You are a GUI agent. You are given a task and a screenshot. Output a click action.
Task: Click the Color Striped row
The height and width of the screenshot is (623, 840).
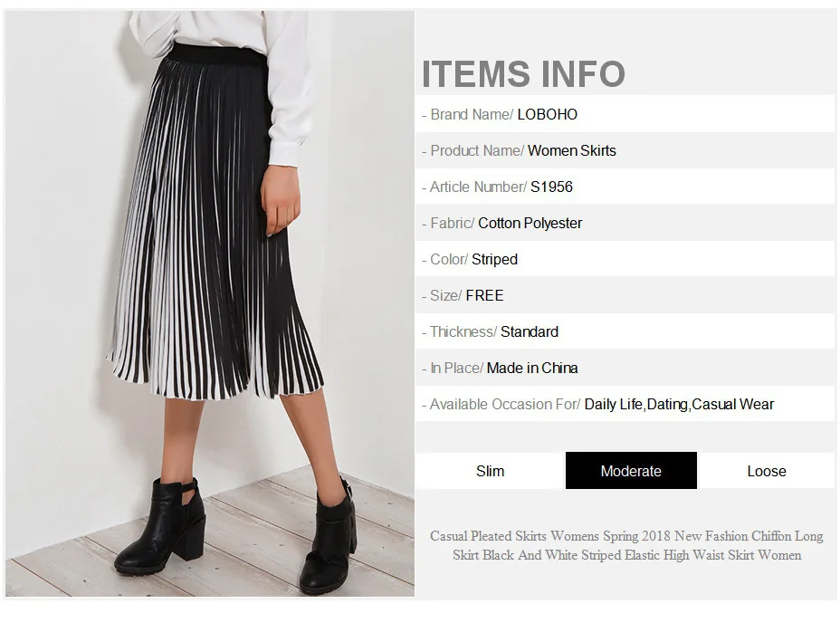(x=625, y=259)
